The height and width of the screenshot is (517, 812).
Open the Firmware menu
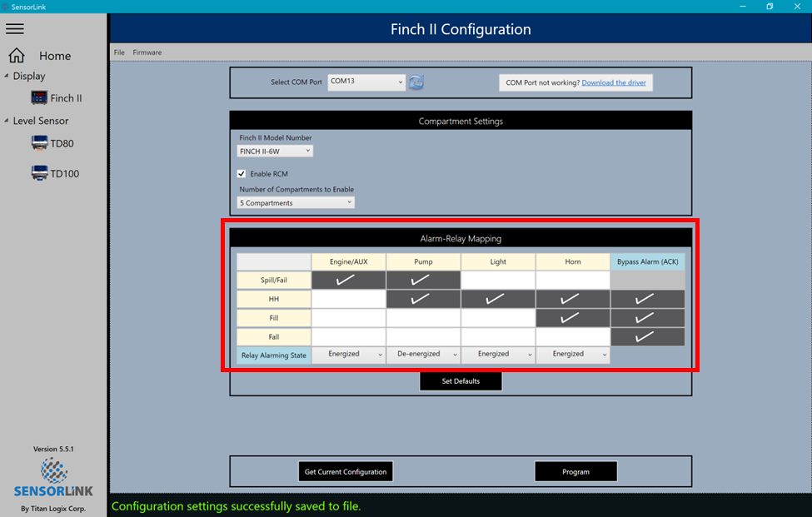[x=147, y=52]
